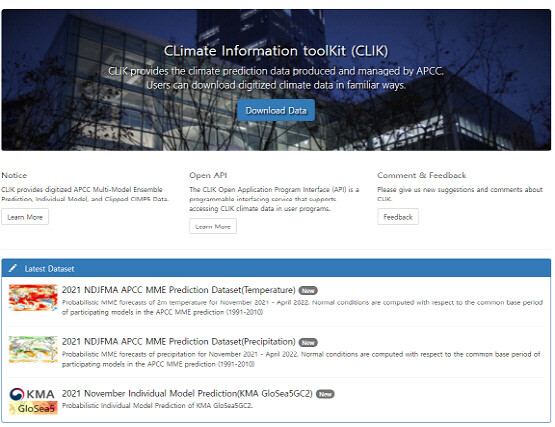This screenshot has width=555, height=427.
Task: Click the CLimate Information toolKit banner title
Action: (x=276, y=51)
